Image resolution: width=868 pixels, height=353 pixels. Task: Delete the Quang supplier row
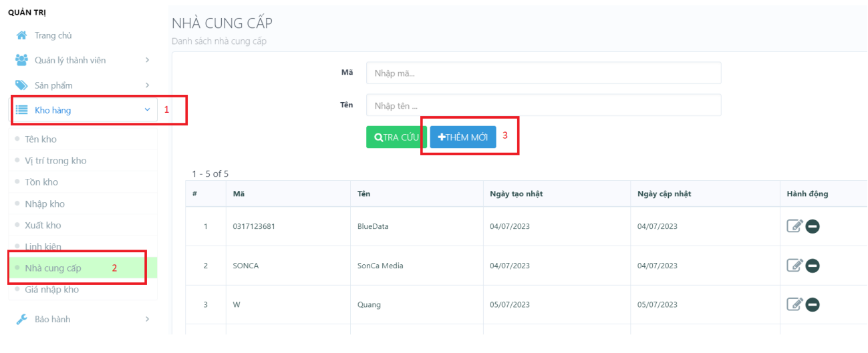[813, 304]
